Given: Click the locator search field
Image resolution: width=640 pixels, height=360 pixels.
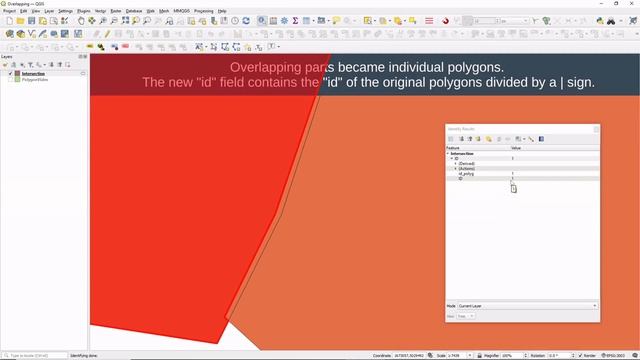Looking at the screenshot, I should pyautogui.click(x=35, y=356).
